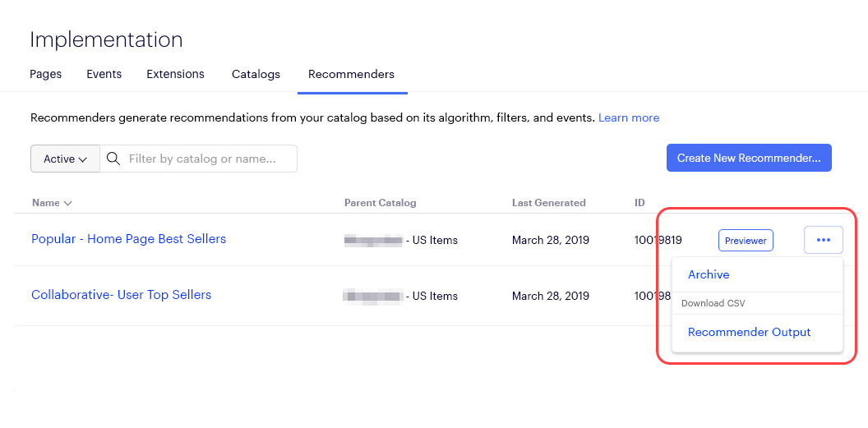Click the Parent Catalog column header
Screen dimensions: 868x428
[380, 202]
